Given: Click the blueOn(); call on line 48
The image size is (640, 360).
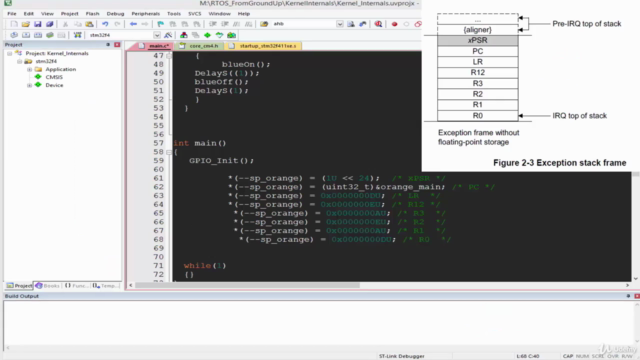Looking at the screenshot, I should [246, 64].
